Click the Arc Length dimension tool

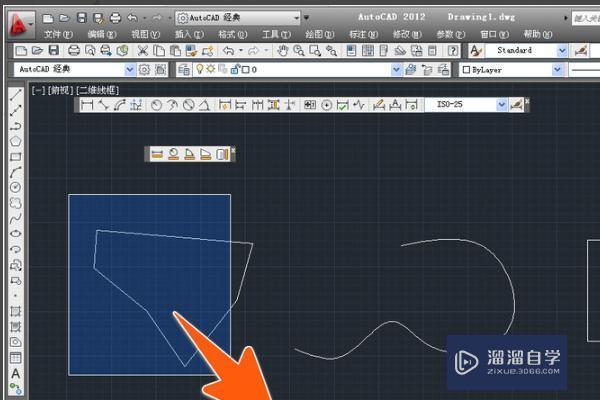120,104
